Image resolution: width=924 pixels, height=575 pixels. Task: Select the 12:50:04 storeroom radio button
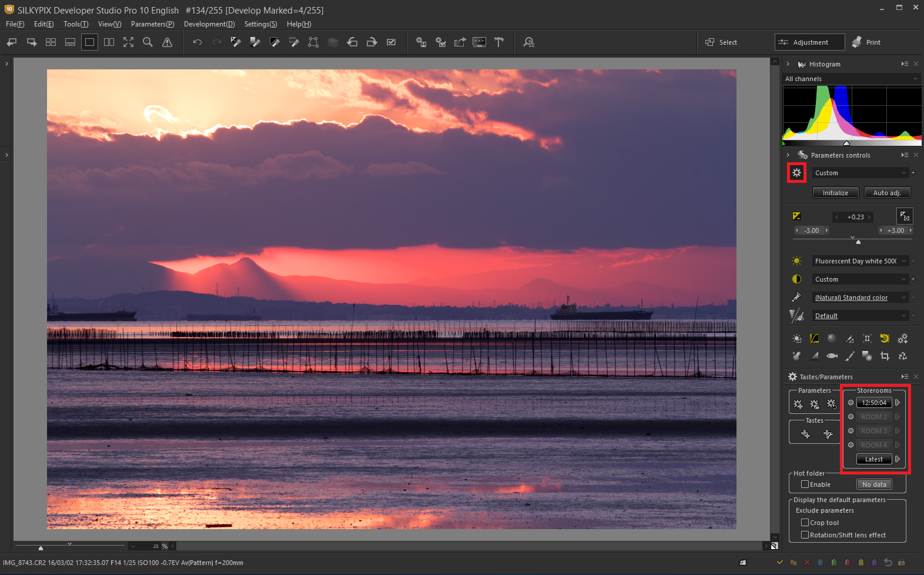851,403
